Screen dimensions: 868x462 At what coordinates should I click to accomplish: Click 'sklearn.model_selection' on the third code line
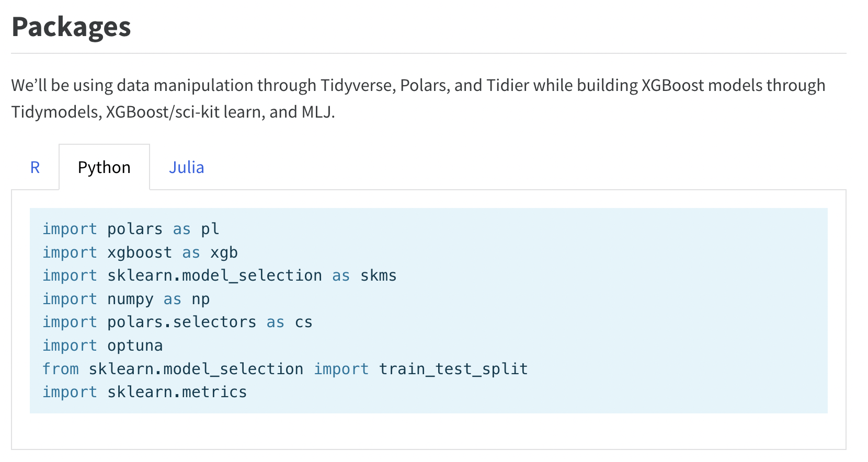(214, 275)
